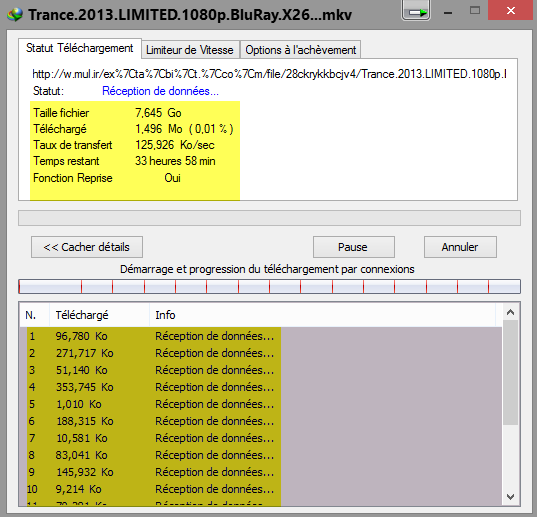This screenshot has width=537, height=517.
Task: Click the connections progression heading text
Action: [267, 269]
